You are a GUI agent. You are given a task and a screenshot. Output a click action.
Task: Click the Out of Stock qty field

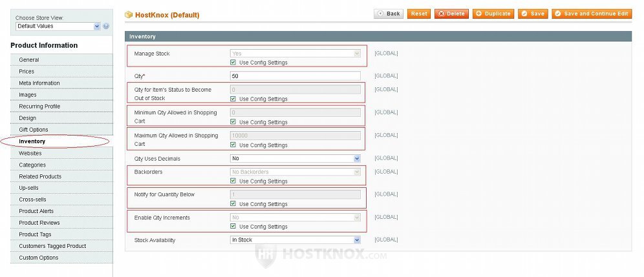click(x=295, y=90)
